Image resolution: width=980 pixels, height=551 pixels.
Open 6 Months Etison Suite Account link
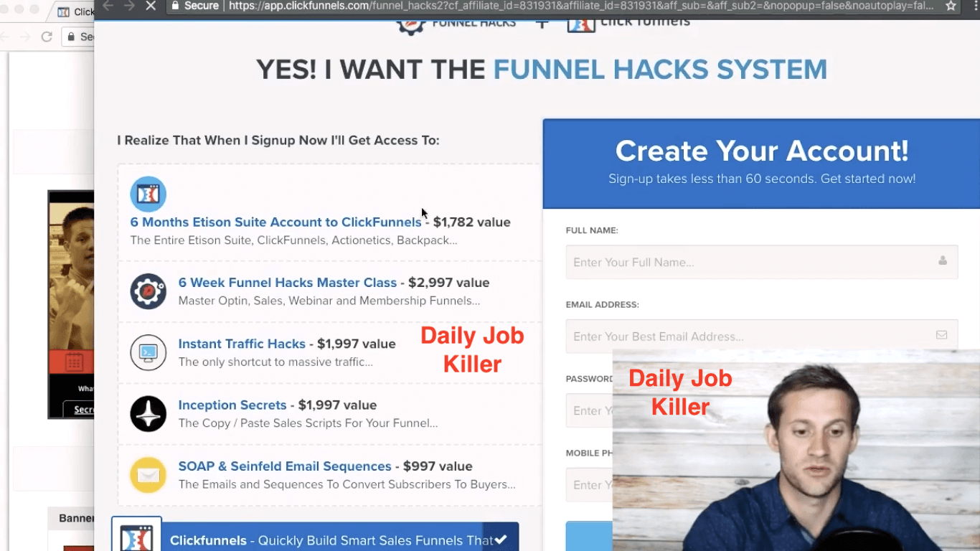[275, 222]
